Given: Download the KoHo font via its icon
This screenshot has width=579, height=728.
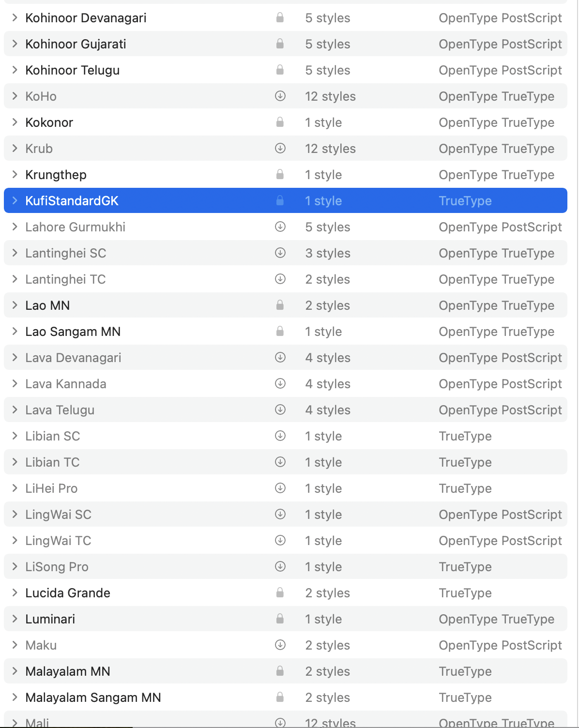Looking at the screenshot, I should [280, 96].
